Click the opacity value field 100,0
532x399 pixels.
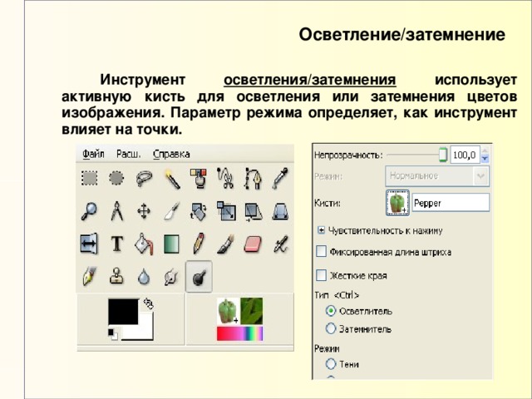[465, 155]
